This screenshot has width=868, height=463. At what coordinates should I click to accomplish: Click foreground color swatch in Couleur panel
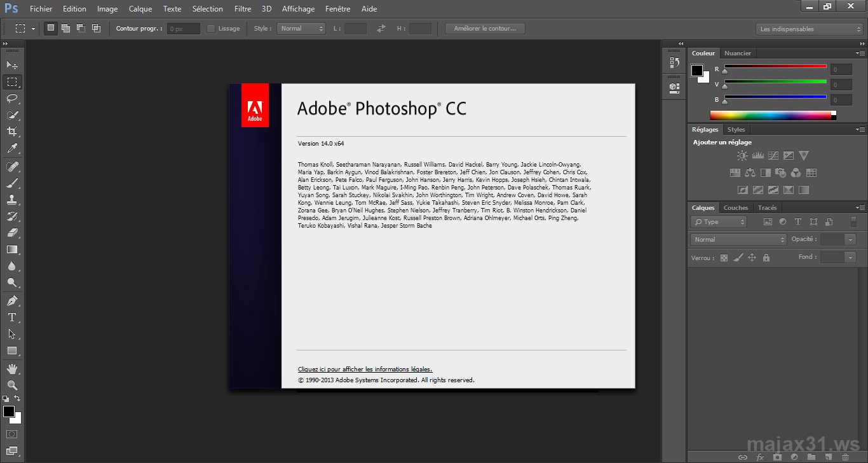point(697,71)
